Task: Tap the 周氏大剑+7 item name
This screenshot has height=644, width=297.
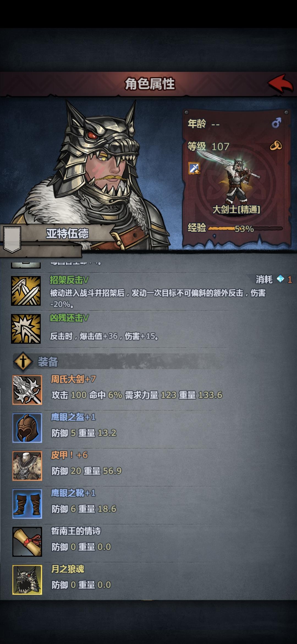Action: click(x=73, y=379)
